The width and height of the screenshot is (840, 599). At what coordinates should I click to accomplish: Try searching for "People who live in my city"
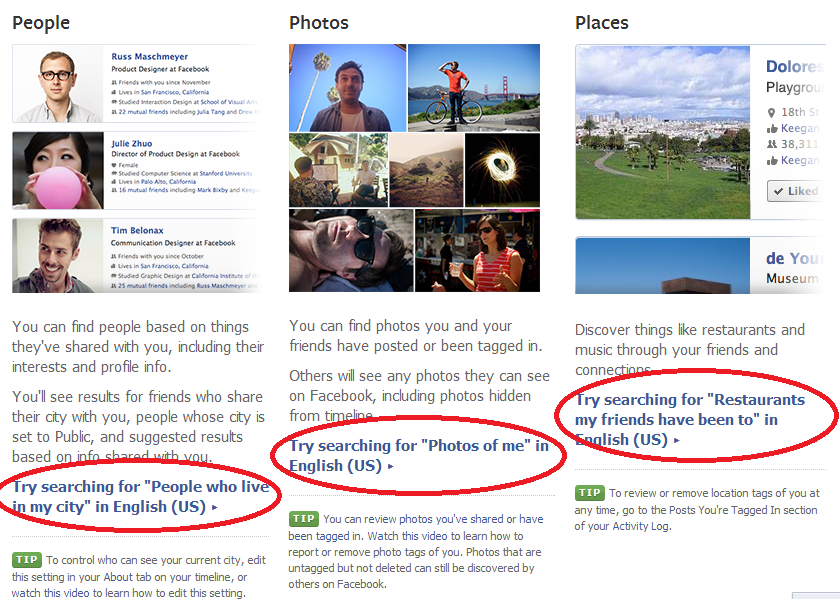[x=140, y=497]
